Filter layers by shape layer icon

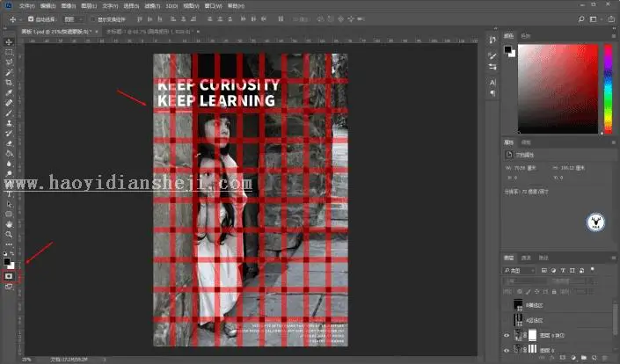point(573,270)
